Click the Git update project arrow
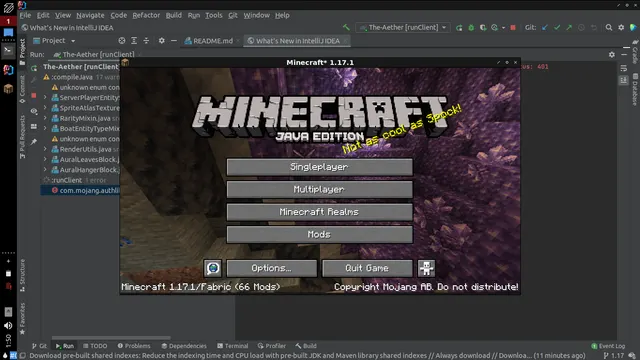Image resolution: width=640 pixels, height=360 pixels. [545, 27]
